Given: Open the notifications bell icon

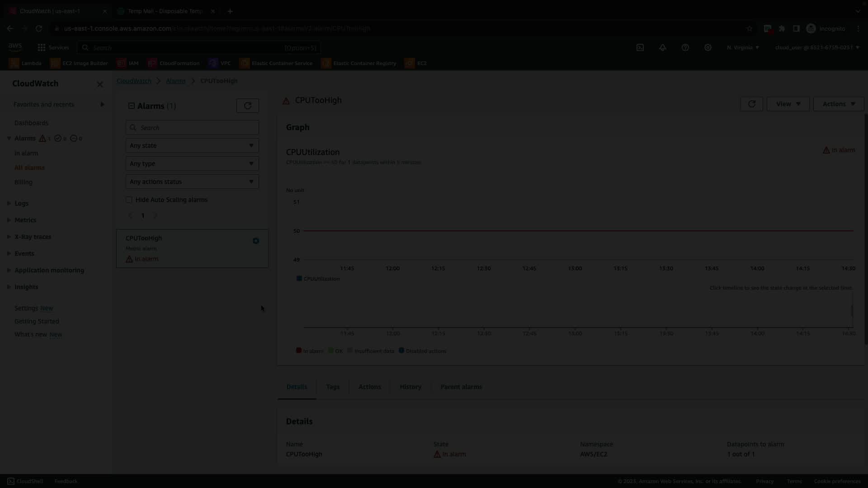Looking at the screenshot, I should 663,47.
